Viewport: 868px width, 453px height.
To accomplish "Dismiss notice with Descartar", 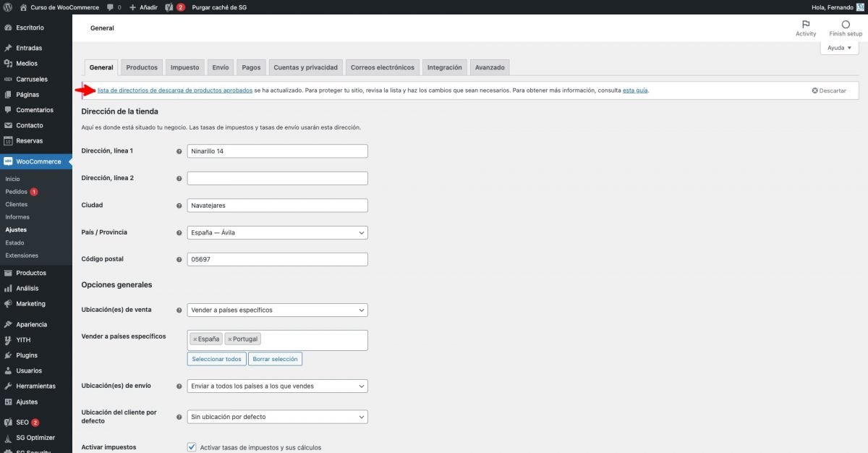I will click(x=828, y=91).
